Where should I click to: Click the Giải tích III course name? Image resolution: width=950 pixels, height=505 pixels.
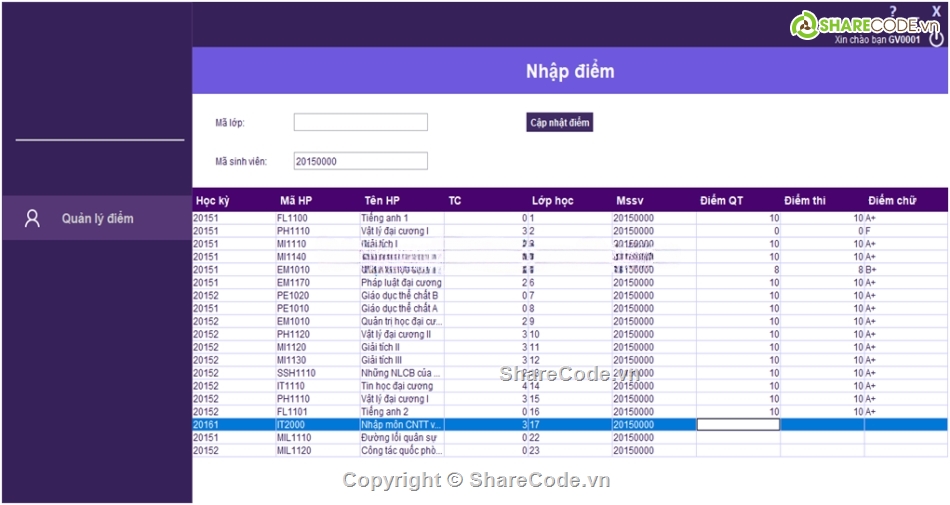[402, 360]
